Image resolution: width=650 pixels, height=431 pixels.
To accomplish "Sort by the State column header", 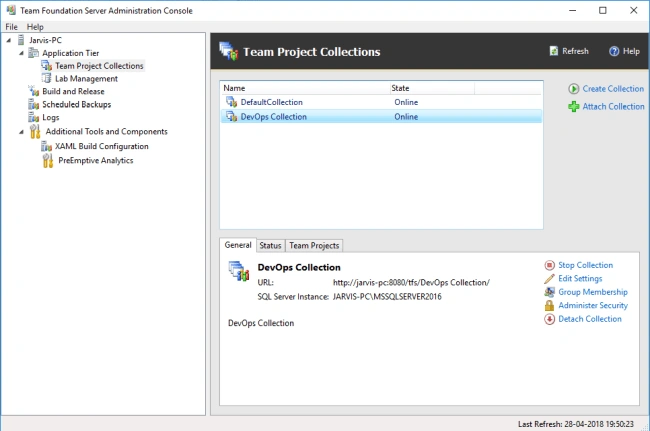I will pos(432,88).
